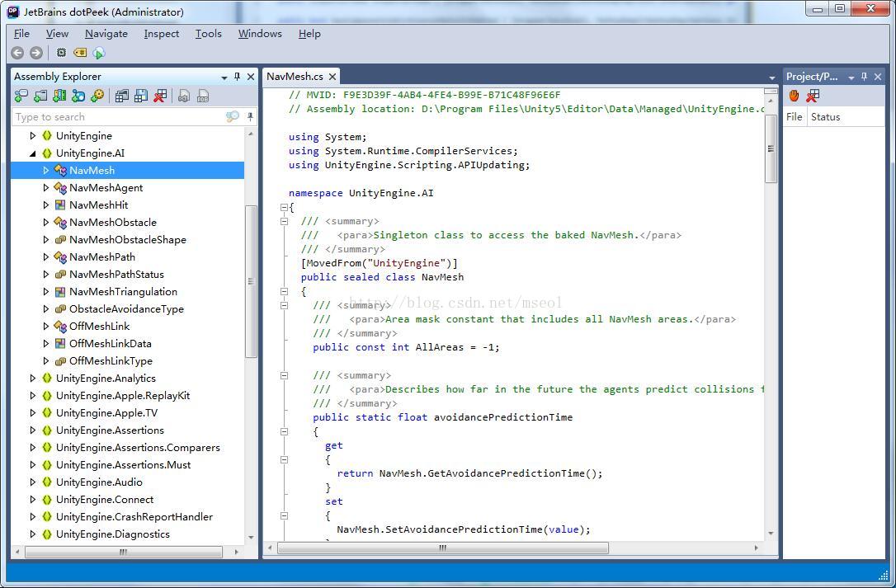Click the save assembly list floppy icon

point(140,96)
